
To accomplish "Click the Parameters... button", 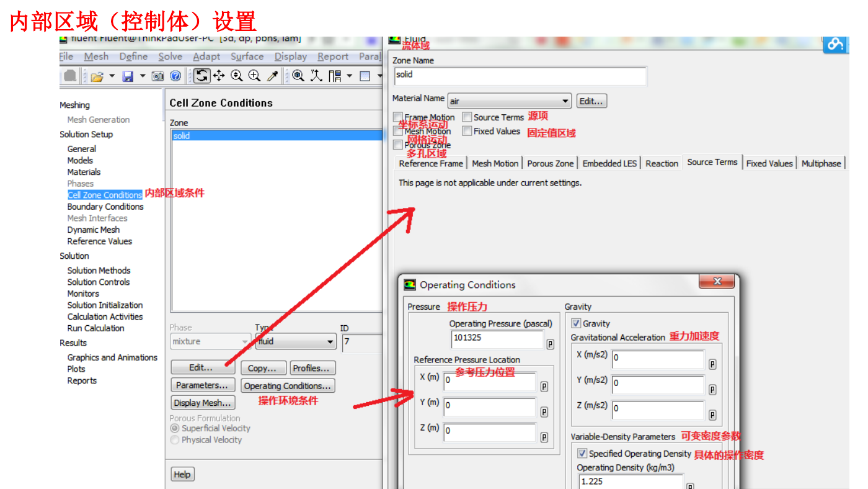I will [x=203, y=385].
